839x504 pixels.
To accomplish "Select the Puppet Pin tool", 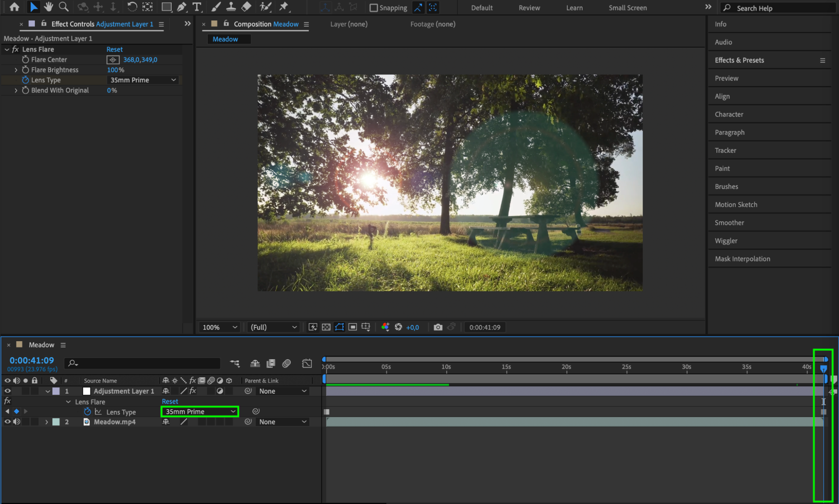I will 284,7.
